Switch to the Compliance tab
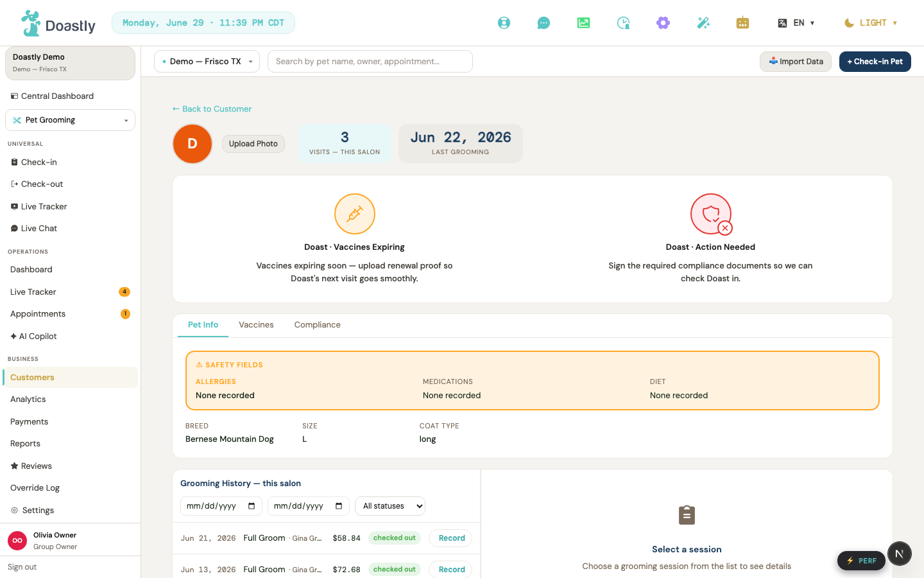 coord(318,325)
